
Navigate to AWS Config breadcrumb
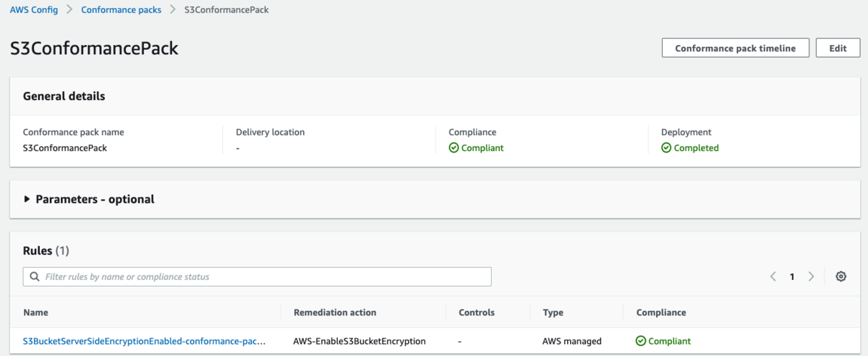34,10
